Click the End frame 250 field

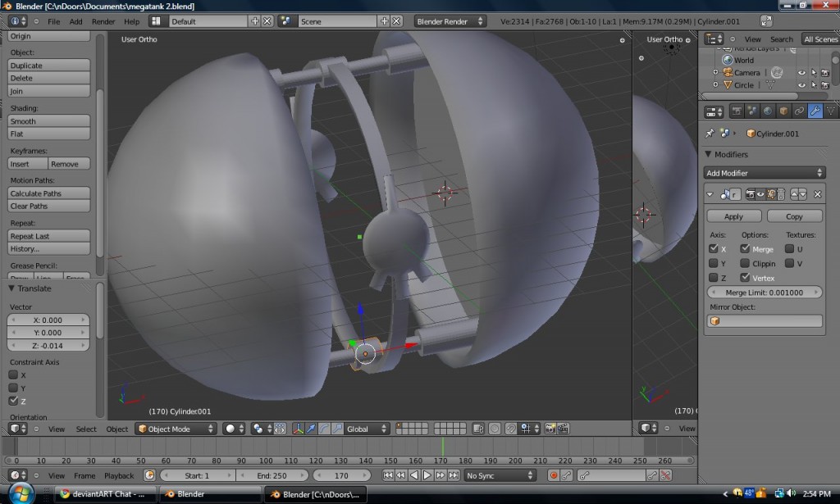coord(272,475)
